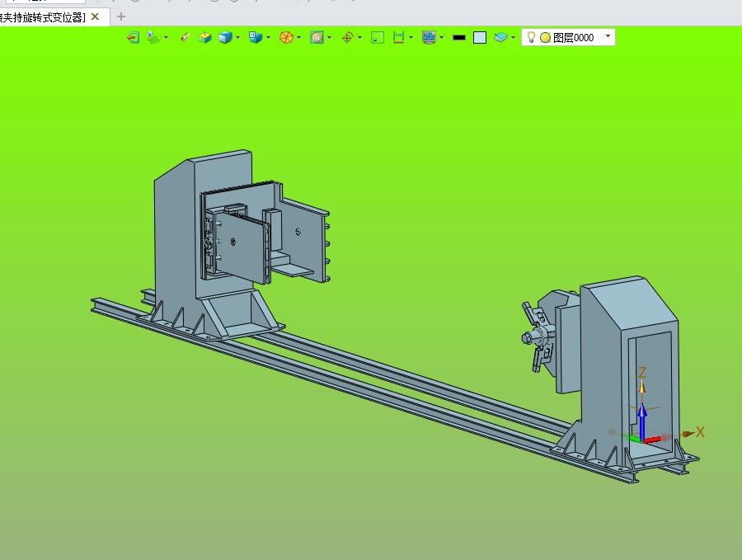
Task: Click the black line color swatch
Action: [459, 37]
